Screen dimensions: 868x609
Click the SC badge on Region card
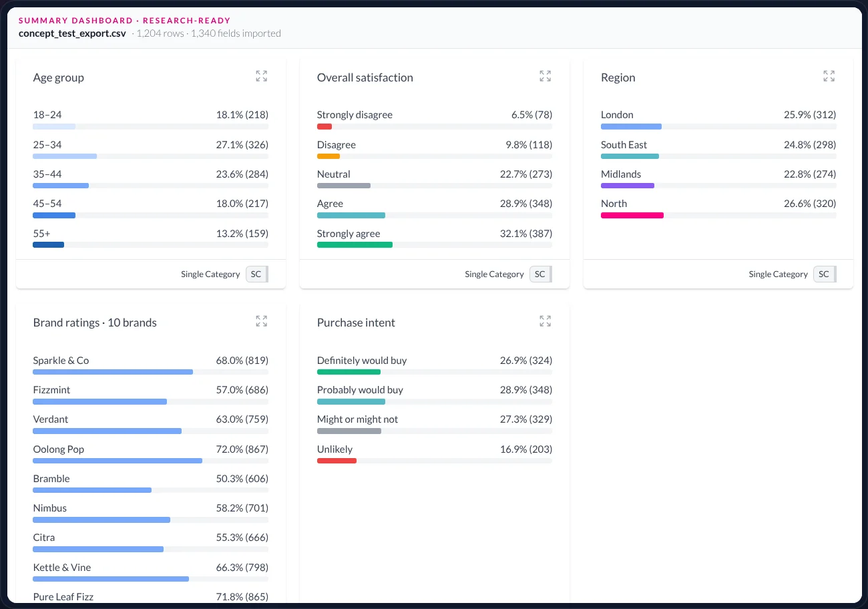pyautogui.click(x=825, y=274)
